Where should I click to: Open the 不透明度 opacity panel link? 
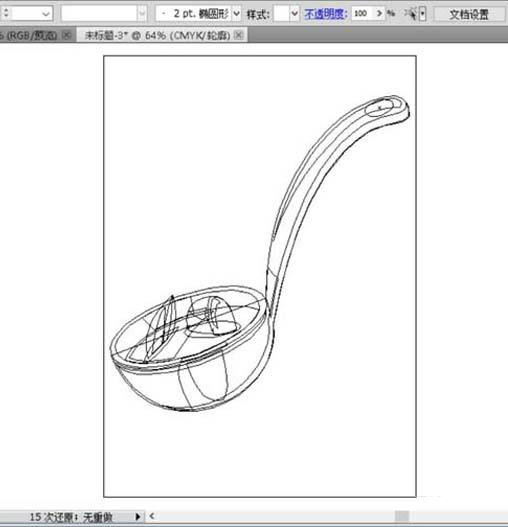[325, 14]
